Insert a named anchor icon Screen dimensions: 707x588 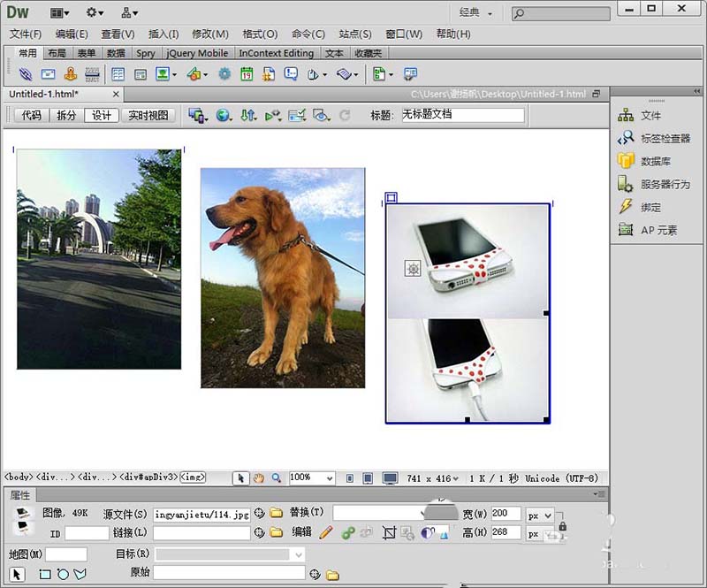pos(71,74)
